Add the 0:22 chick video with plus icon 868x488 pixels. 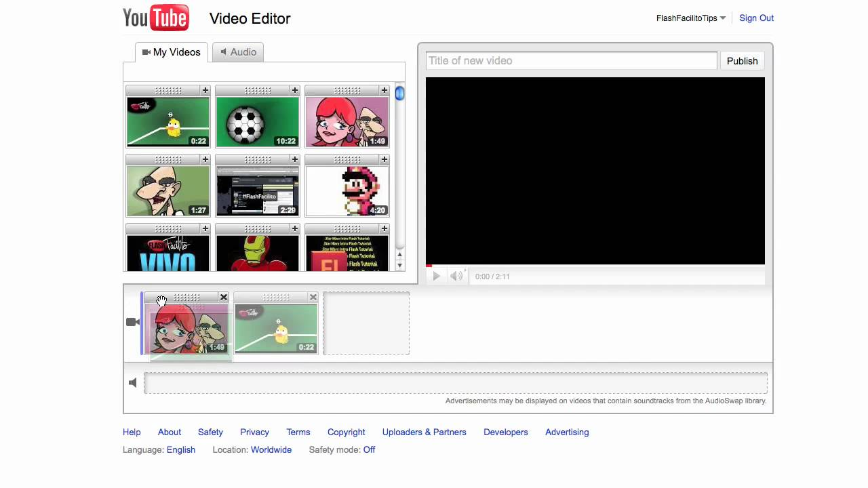coord(205,90)
